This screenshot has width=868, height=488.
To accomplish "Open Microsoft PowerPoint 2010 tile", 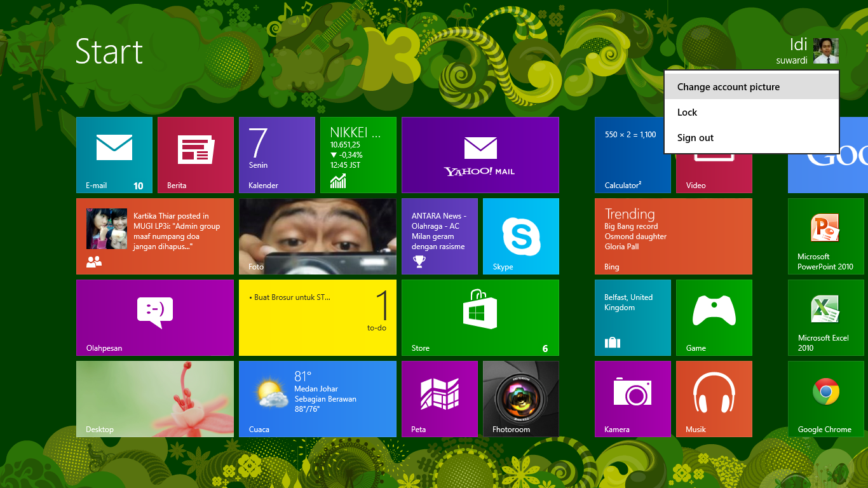I will 826,236.
